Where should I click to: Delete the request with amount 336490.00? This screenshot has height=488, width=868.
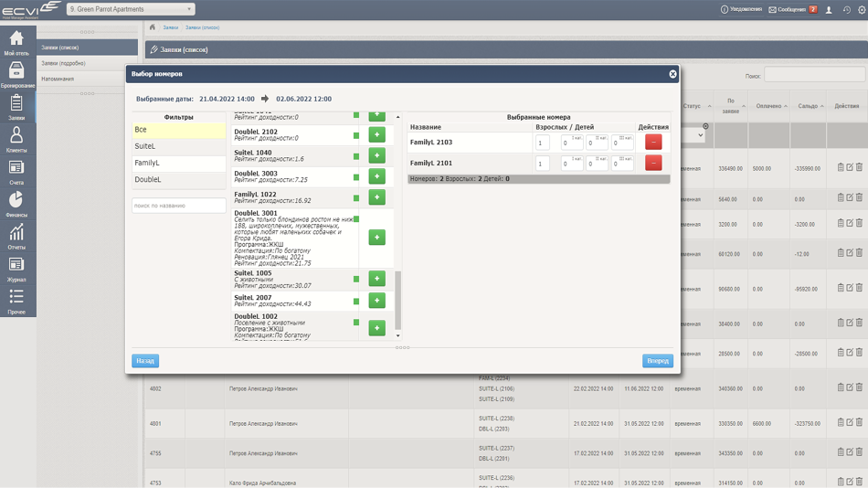[x=859, y=167]
